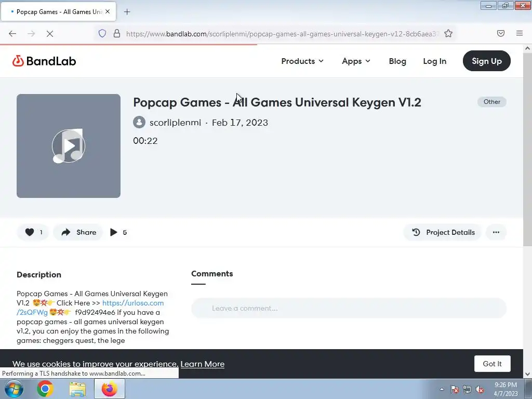532x399 pixels.
Task: Click the Description heading
Action: 39,274
